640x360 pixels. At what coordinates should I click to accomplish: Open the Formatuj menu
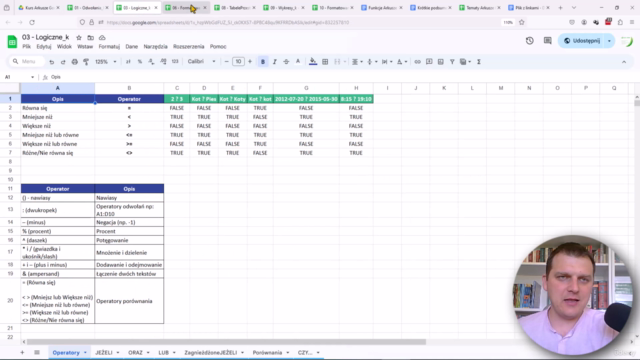pyautogui.click(x=109, y=47)
